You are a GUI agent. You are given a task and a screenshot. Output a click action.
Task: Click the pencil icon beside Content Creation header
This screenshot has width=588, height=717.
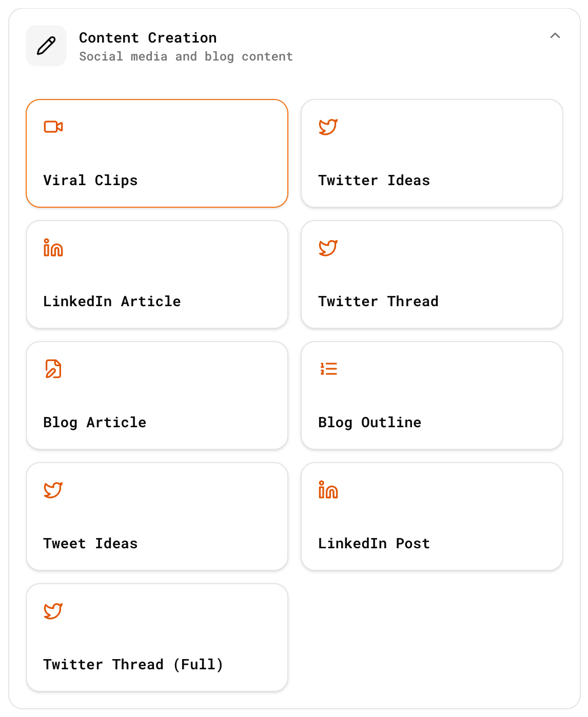(x=46, y=45)
